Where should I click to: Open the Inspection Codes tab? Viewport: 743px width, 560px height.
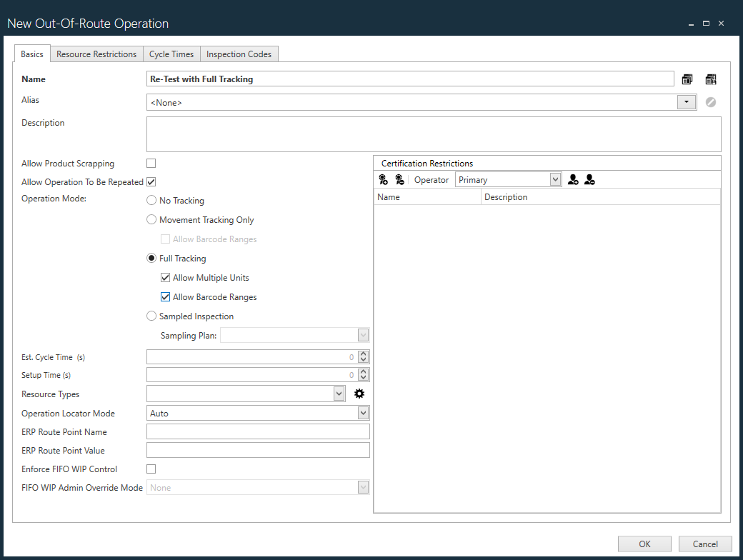(239, 54)
